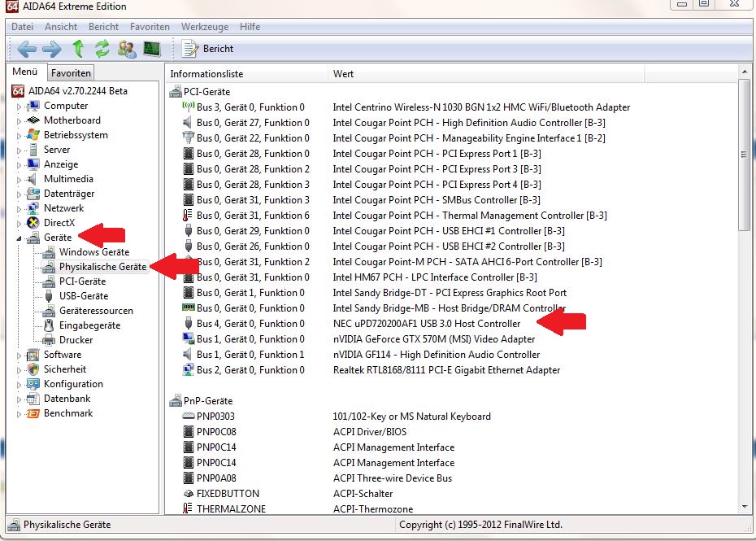Screen dimensions: 756x541
Task: Expand the Konfiguration tree node
Action: [19, 385]
